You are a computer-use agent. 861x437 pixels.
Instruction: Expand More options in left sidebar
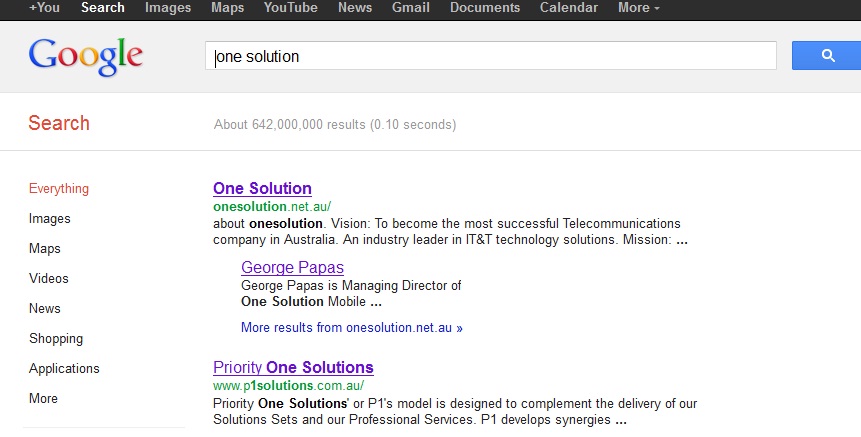point(43,398)
